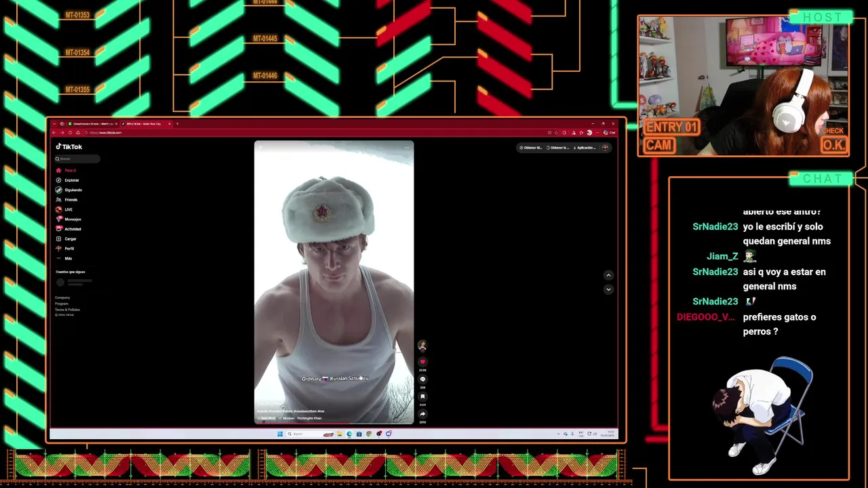Go to next video with down arrow
The width and height of the screenshot is (868, 488).
tap(608, 289)
